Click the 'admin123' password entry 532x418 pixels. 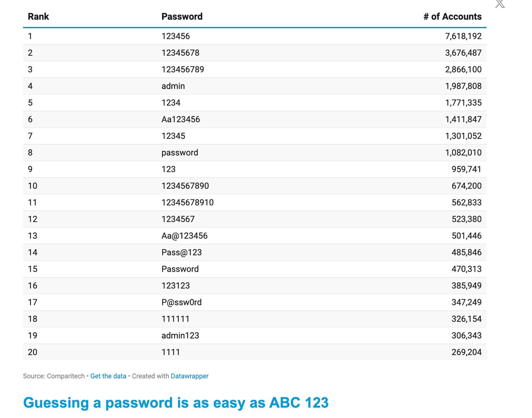pyautogui.click(x=180, y=336)
